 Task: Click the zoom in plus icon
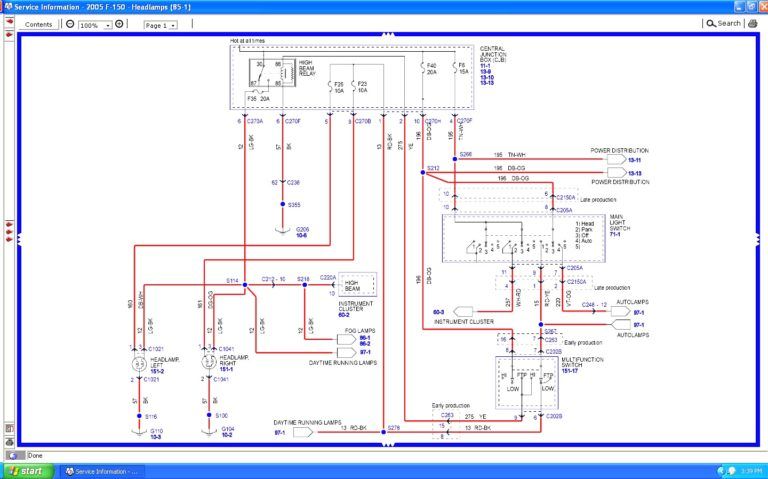click(x=119, y=24)
